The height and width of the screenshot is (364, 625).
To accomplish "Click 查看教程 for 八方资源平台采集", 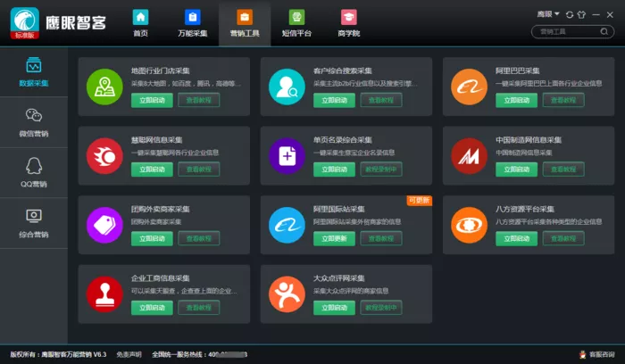I will (x=563, y=238).
